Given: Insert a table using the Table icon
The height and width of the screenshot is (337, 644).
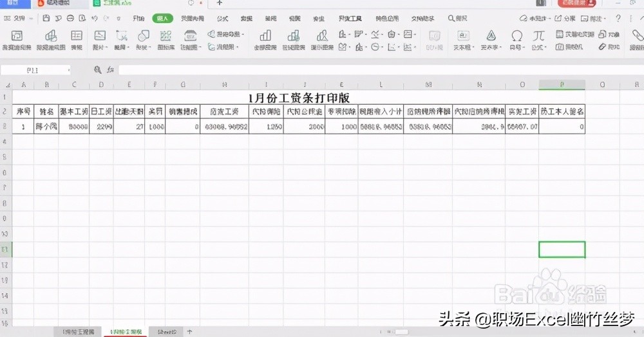Looking at the screenshot, I should pyautogui.click(x=77, y=39).
